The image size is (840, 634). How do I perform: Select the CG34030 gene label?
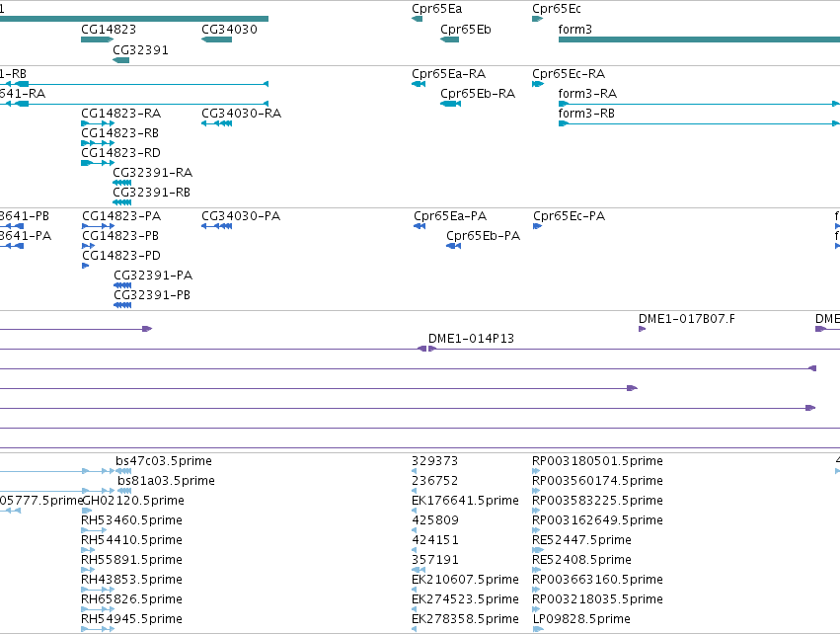point(229,30)
